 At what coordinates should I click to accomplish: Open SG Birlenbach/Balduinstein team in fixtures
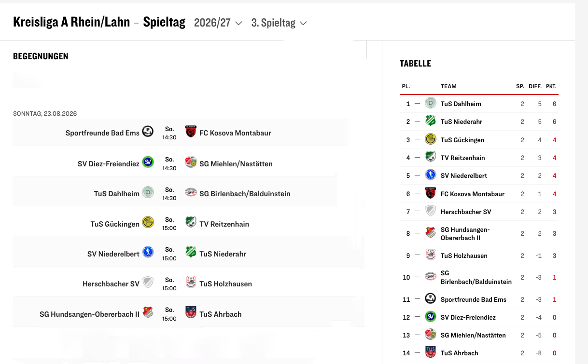[x=245, y=194]
